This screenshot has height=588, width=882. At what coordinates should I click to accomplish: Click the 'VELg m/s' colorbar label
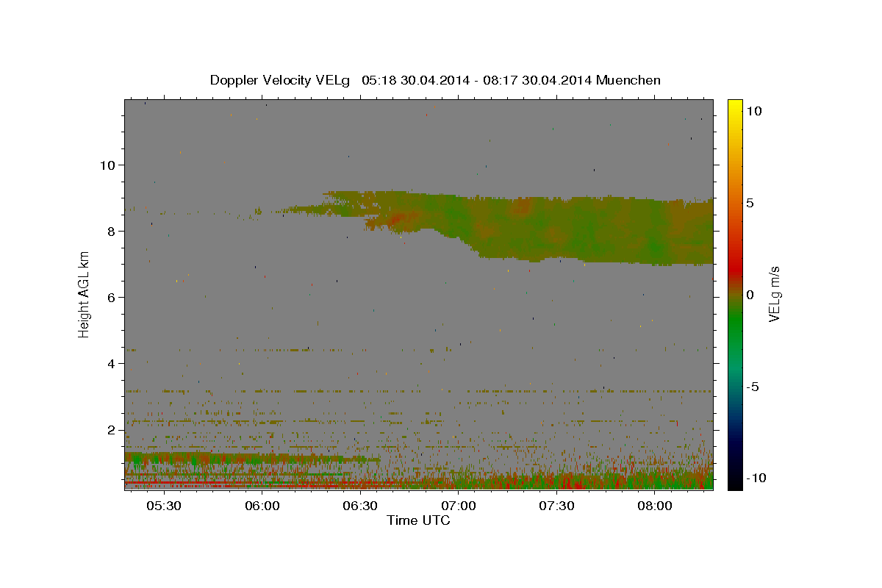point(774,294)
